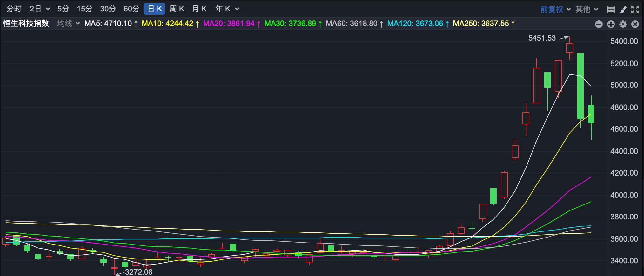
Task: Switch to the 周K weekly tab
Action: (x=177, y=9)
